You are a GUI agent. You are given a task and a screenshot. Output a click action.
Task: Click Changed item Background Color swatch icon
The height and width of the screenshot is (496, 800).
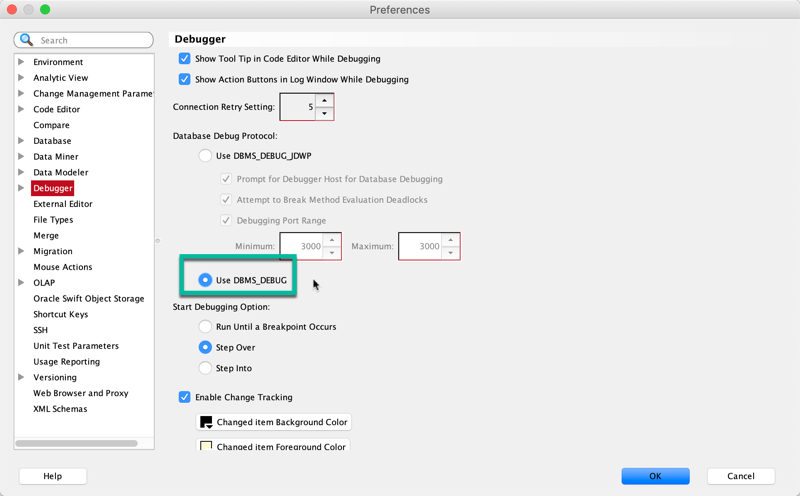[206, 422]
